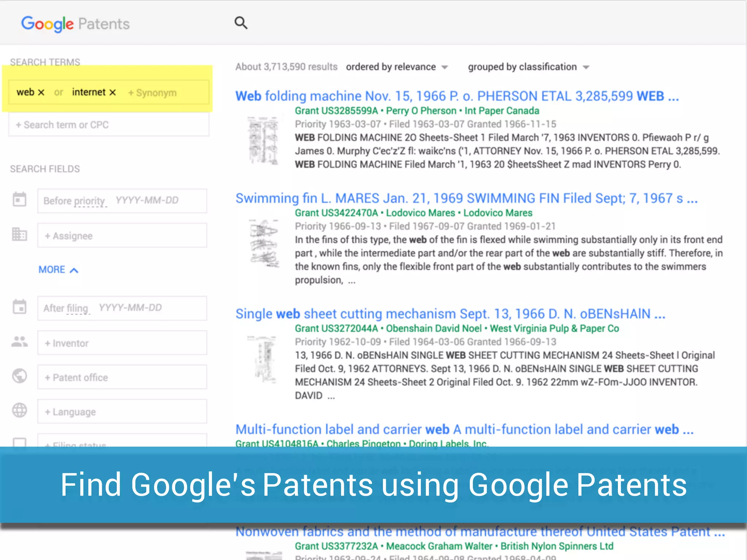This screenshot has height=560, width=747.
Task: Click the Before priority date field
Action: click(x=122, y=201)
